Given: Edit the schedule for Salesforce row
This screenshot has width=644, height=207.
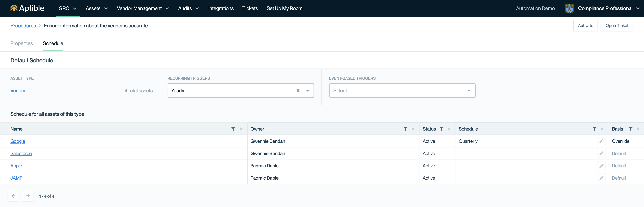Looking at the screenshot, I should [601, 153].
